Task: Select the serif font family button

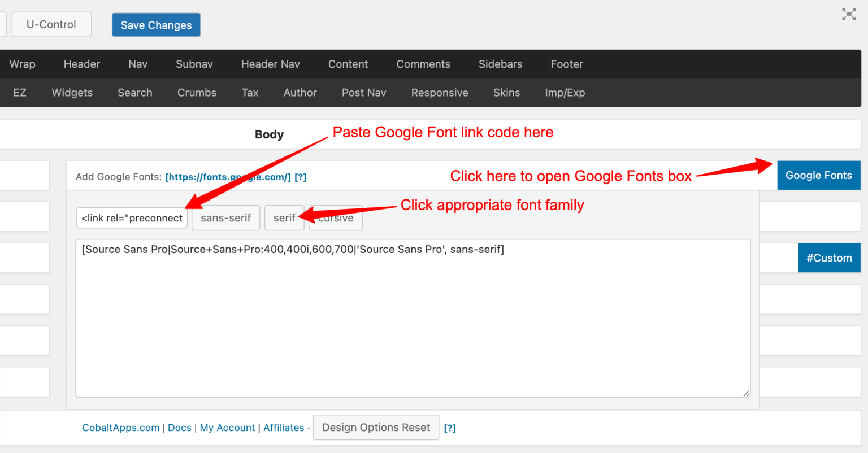Action: (284, 217)
